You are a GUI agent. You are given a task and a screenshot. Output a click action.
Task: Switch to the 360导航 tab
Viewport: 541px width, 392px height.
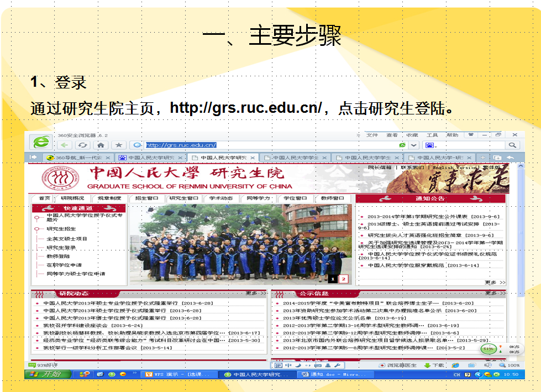(x=78, y=158)
